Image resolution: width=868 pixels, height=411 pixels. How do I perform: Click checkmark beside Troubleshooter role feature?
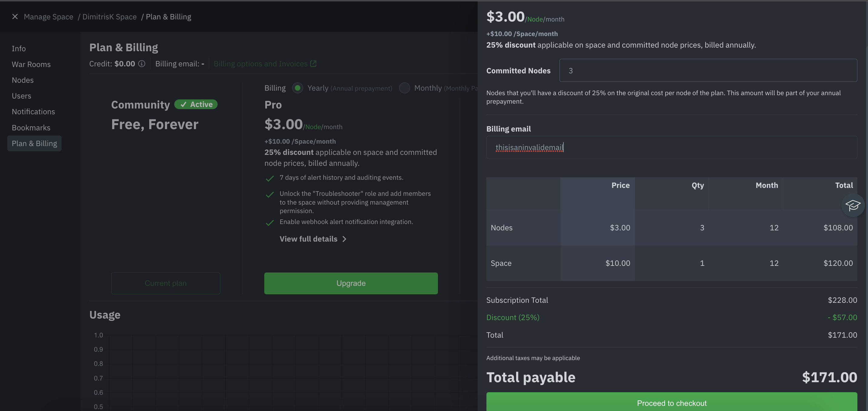point(269,195)
